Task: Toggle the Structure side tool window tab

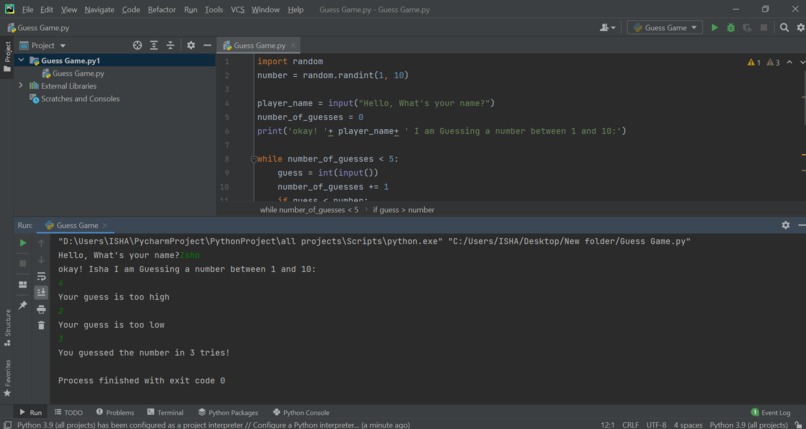Action: 7,327
